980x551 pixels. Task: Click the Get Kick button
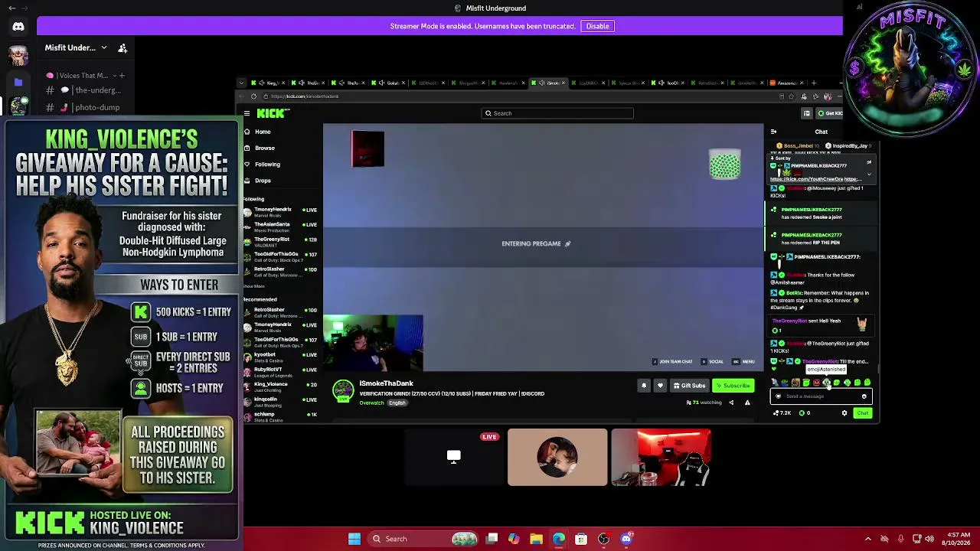[x=829, y=113]
